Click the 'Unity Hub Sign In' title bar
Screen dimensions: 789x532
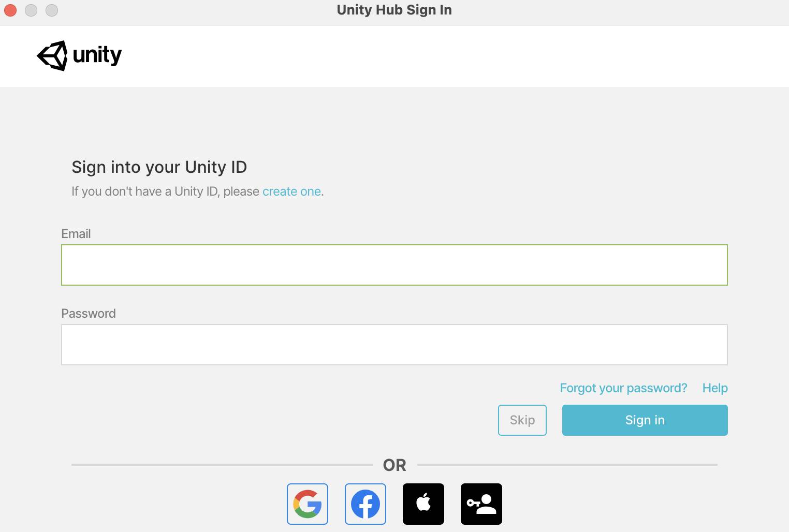click(394, 10)
